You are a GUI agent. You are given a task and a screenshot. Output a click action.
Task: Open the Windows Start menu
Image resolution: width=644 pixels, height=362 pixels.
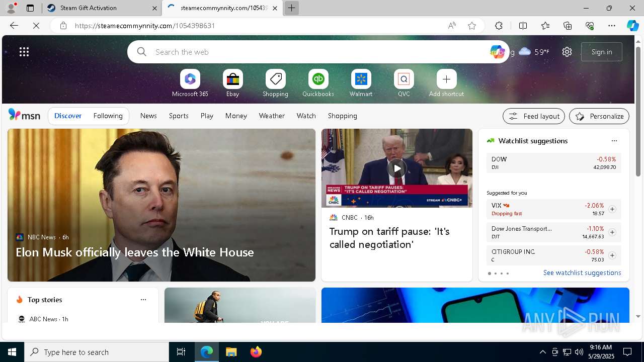(12, 352)
